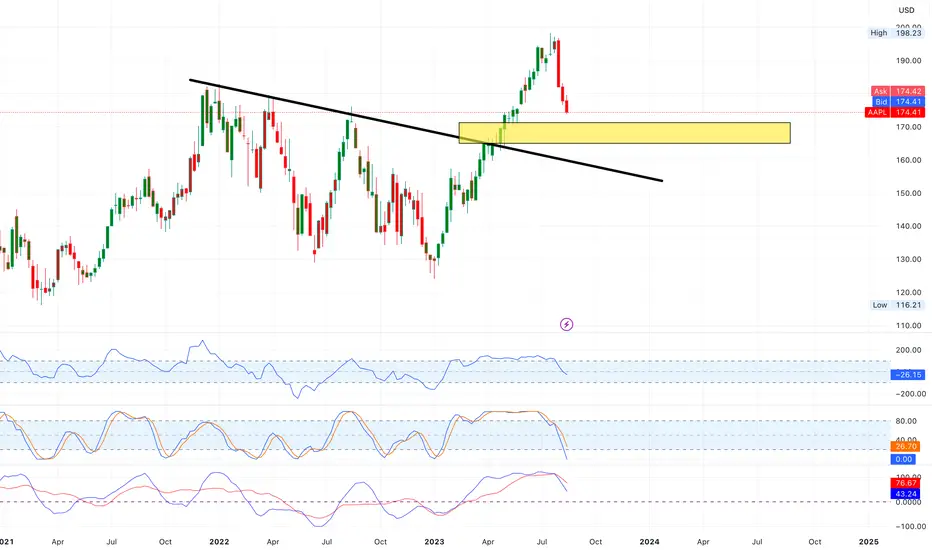
Task: Click the Low 116.21 price label
Action: (897, 305)
